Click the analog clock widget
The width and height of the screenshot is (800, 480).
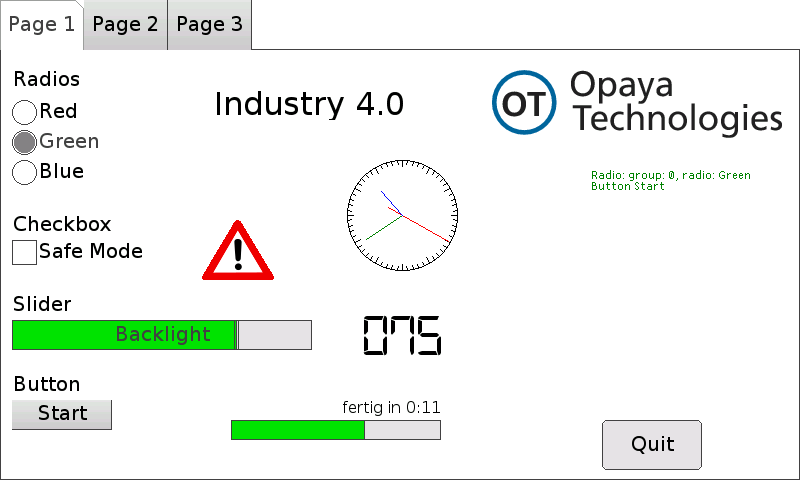click(x=403, y=215)
